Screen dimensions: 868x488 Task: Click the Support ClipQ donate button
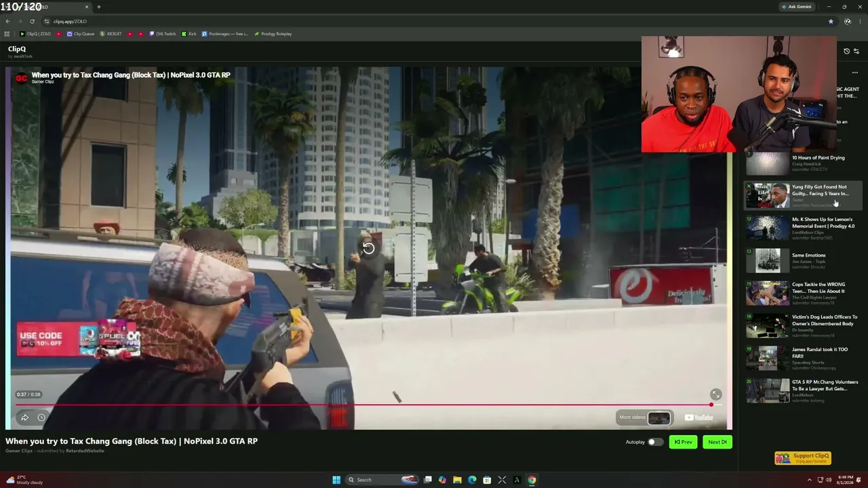pos(803,458)
